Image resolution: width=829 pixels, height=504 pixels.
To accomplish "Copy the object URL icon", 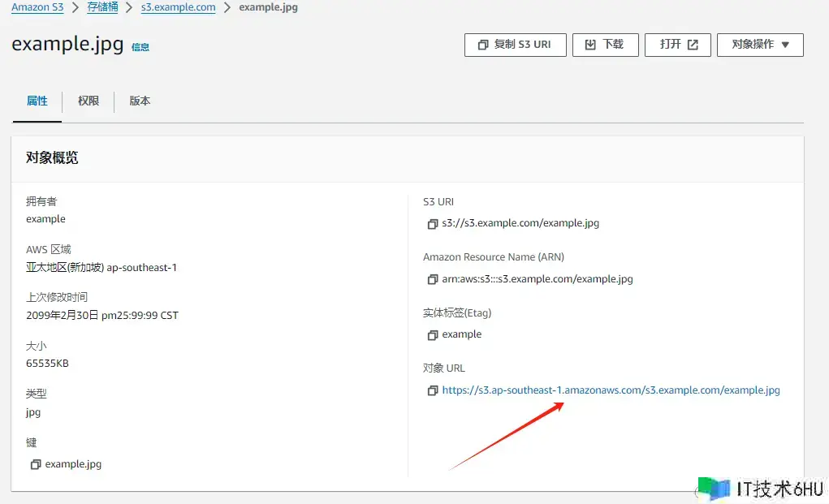I will [x=433, y=390].
